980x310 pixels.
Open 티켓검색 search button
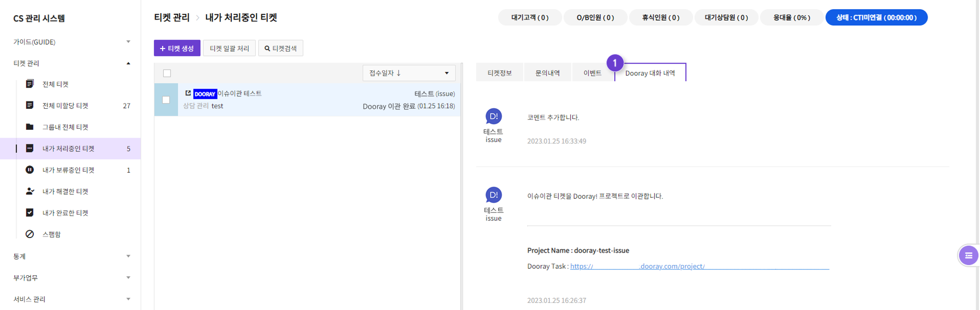click(x=281, y=48)
